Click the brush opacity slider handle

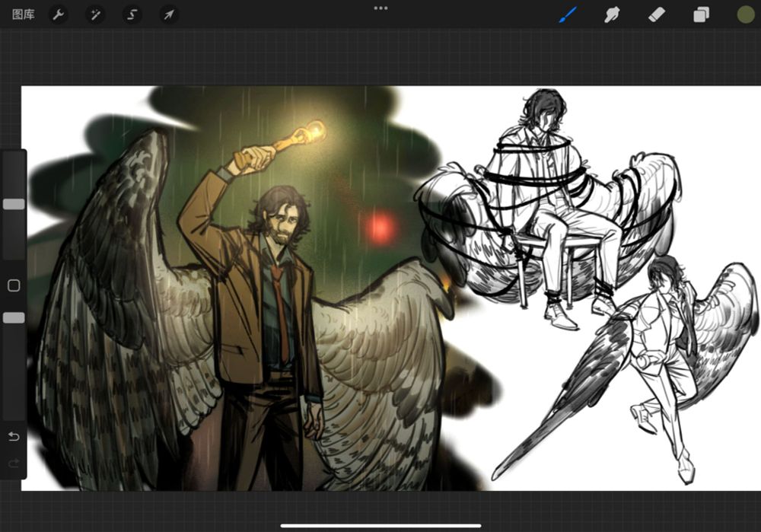(x=14, y=317)
